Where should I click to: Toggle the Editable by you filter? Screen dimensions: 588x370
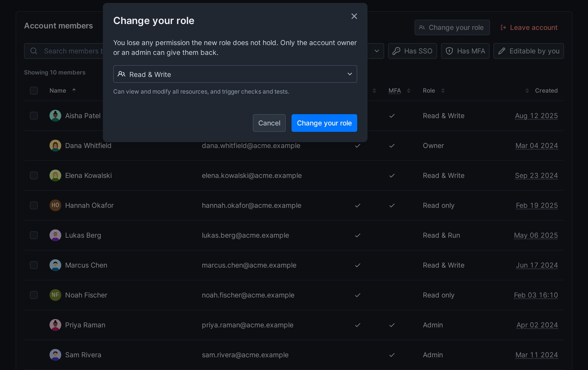(528, 51)
